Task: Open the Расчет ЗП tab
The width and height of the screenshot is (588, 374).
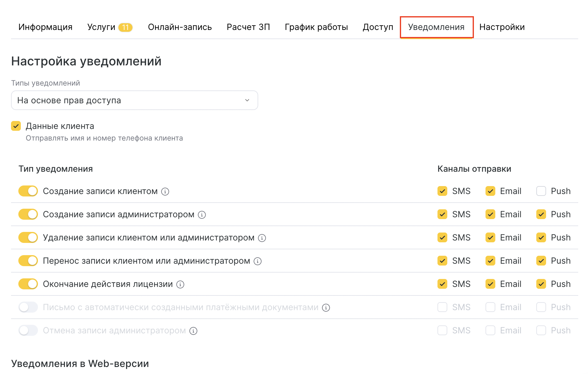Action: tap(248, 27)
